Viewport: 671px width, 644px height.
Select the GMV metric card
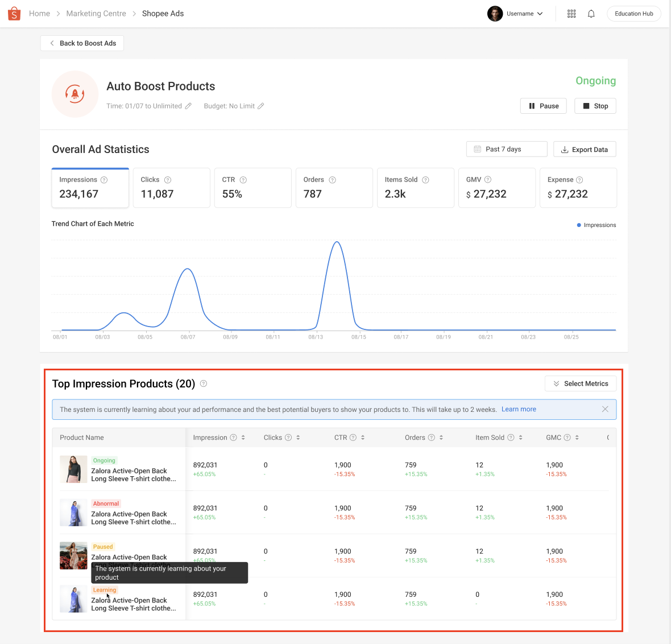tap(497, 188)
